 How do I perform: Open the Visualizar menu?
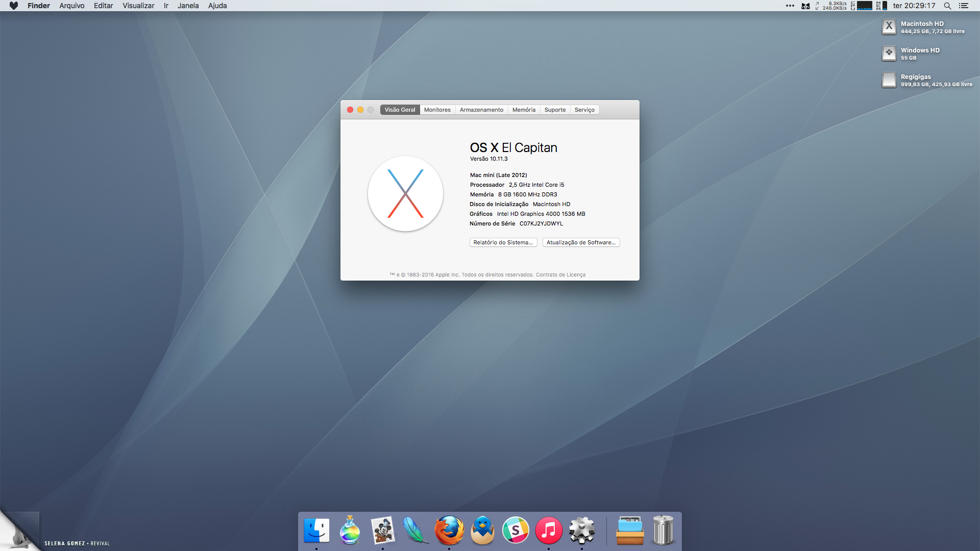138,6
